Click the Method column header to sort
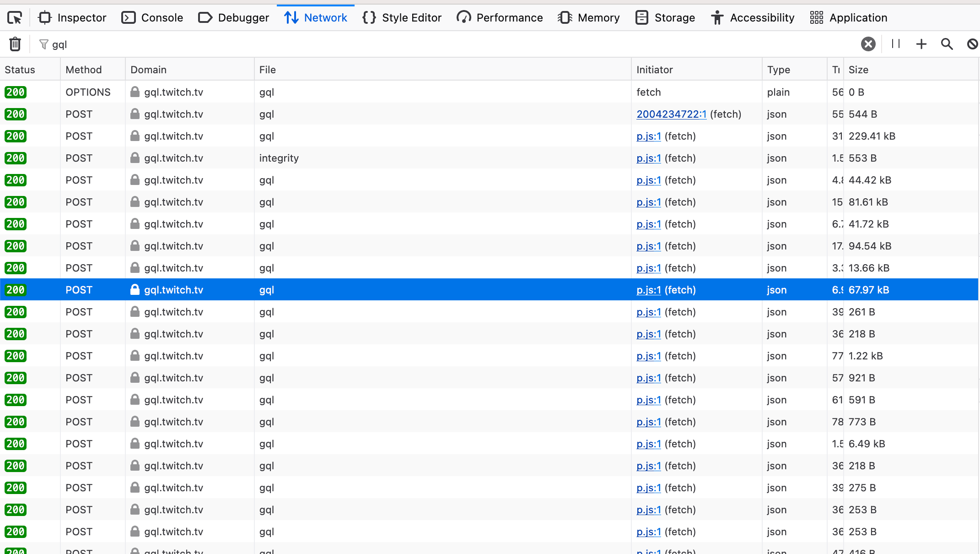This screenshot has height=554, width=980. pyautogui.click(x=83, y=69)
